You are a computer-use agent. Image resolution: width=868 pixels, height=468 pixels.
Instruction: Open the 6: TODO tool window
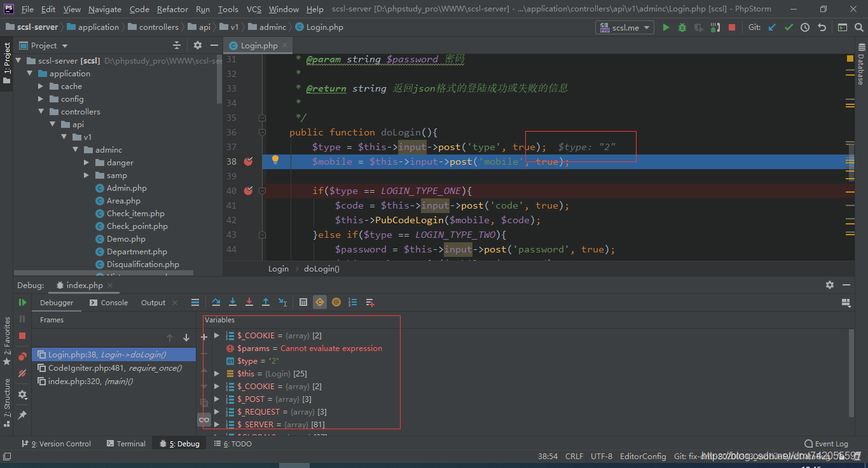(x=233, y=444)
